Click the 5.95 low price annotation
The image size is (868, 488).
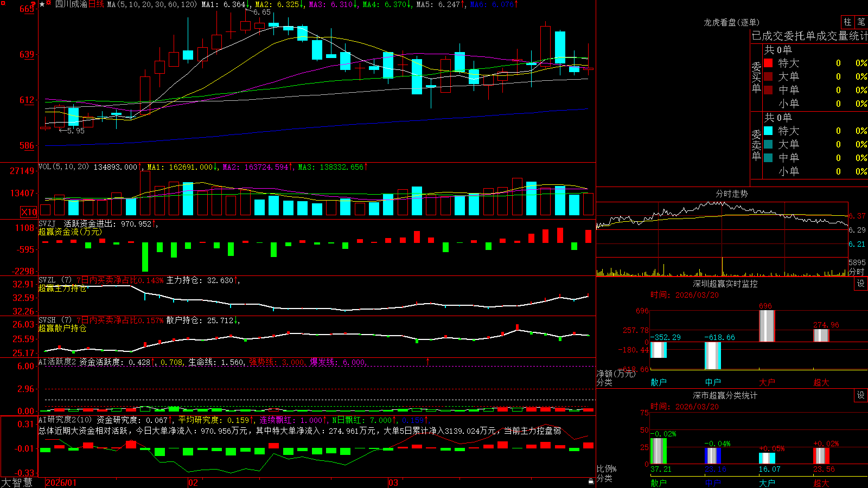pyautogui.click(x=76, y=131)
